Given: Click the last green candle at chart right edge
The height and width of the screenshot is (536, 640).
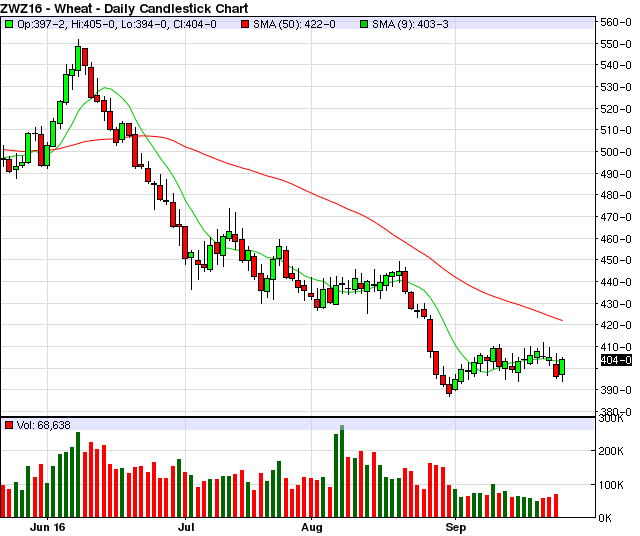Looking at the screenshot, I should [562, 367].
